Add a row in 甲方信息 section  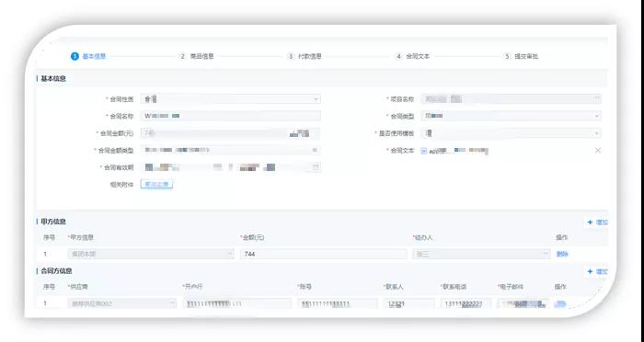[598, 222]
